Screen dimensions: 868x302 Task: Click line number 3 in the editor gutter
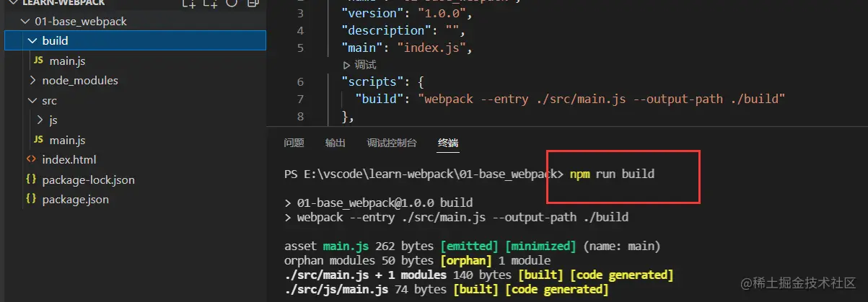pos(300,14)
